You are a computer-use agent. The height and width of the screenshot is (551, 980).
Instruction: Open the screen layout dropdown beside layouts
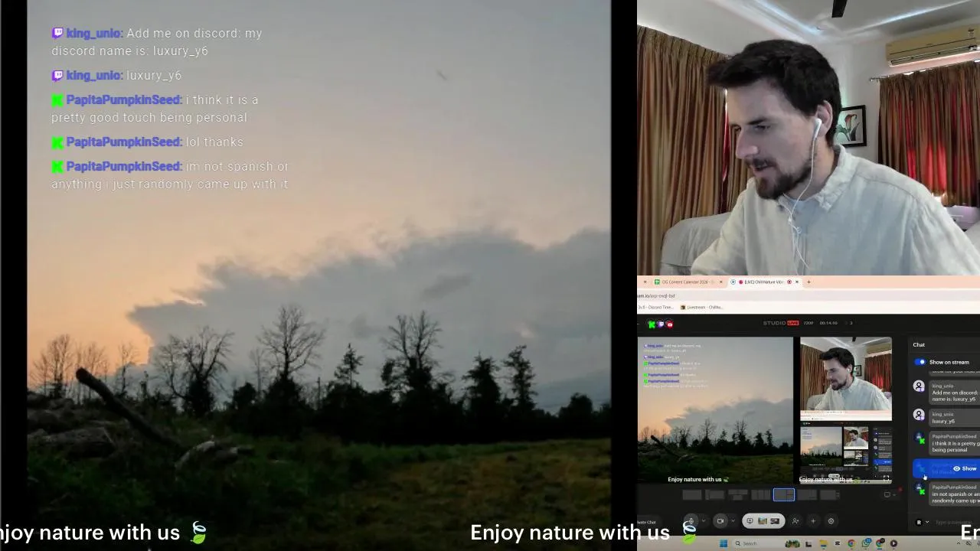(890, 494)
